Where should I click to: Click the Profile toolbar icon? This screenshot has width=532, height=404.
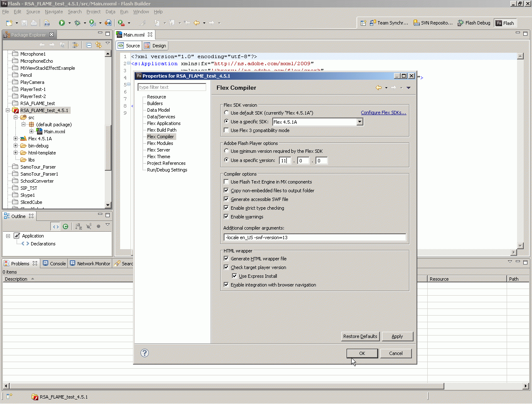click(93, 23)
